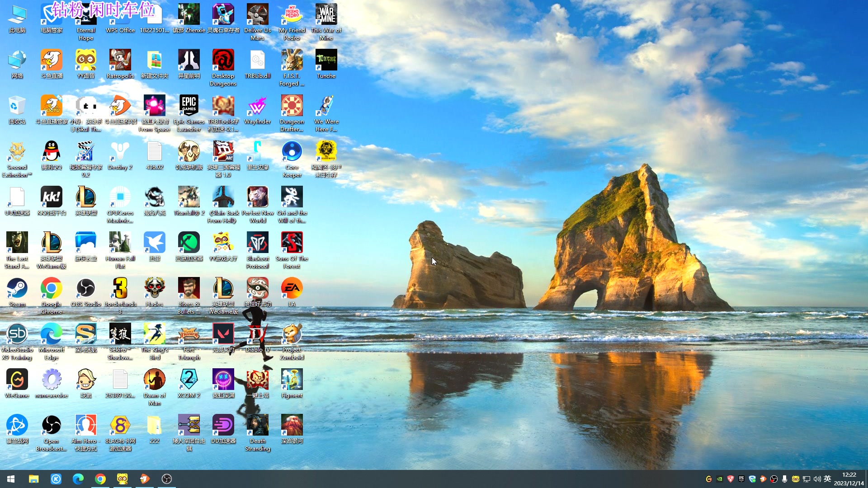Screen dimensions: 868x488
Task: Select the Wayfinder desktop icon
Action: [258, 110]
